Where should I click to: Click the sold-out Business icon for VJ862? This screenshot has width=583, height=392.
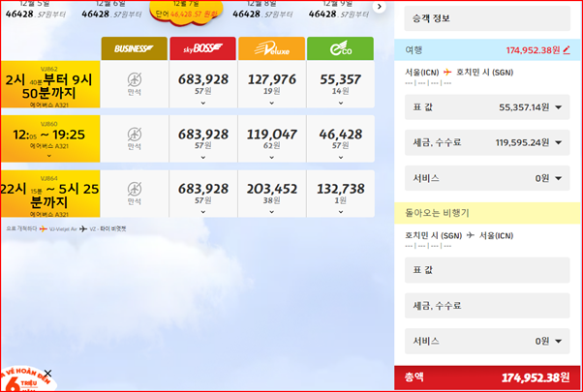tap(135, 79)
